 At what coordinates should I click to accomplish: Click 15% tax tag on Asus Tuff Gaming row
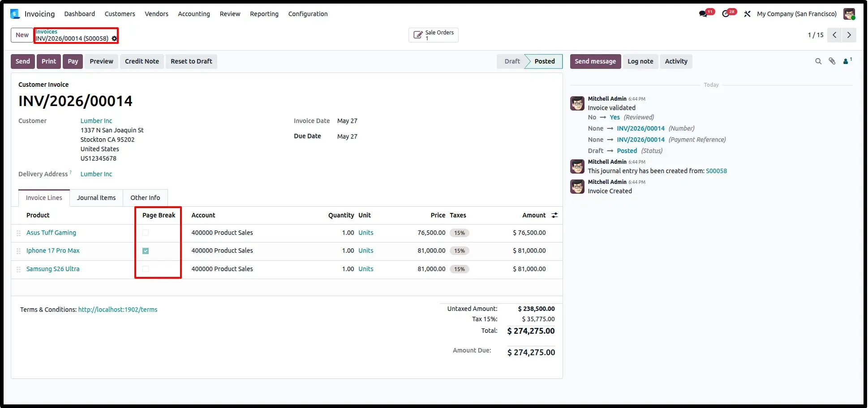point(460,233)
